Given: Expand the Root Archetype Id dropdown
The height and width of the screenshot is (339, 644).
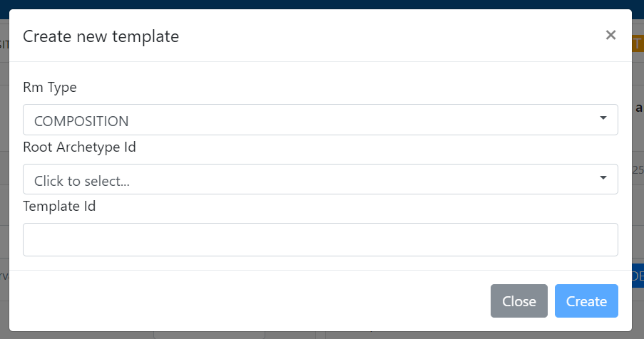Looking at the screenshot, I should coord(320,179).
